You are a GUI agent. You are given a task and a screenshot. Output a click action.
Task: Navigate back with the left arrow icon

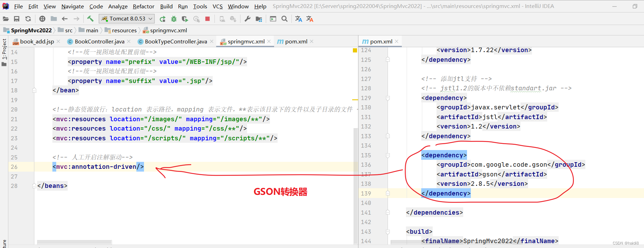pos(65,19)
